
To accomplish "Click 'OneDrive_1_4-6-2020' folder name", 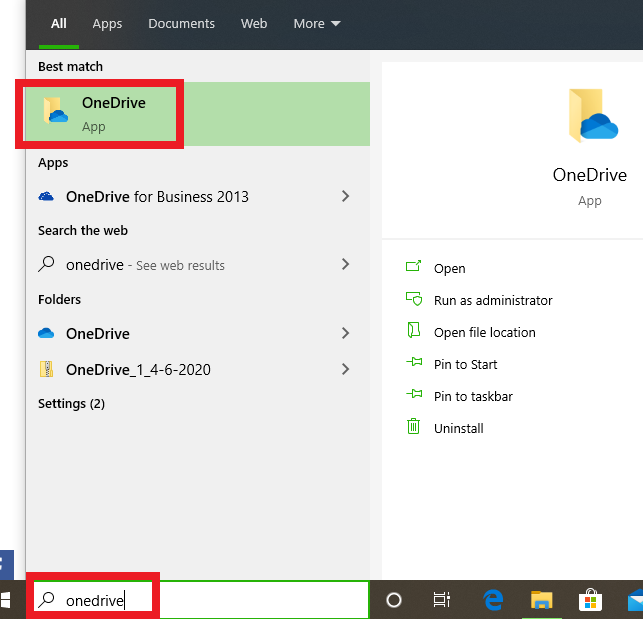I will (x=138, y=370).
